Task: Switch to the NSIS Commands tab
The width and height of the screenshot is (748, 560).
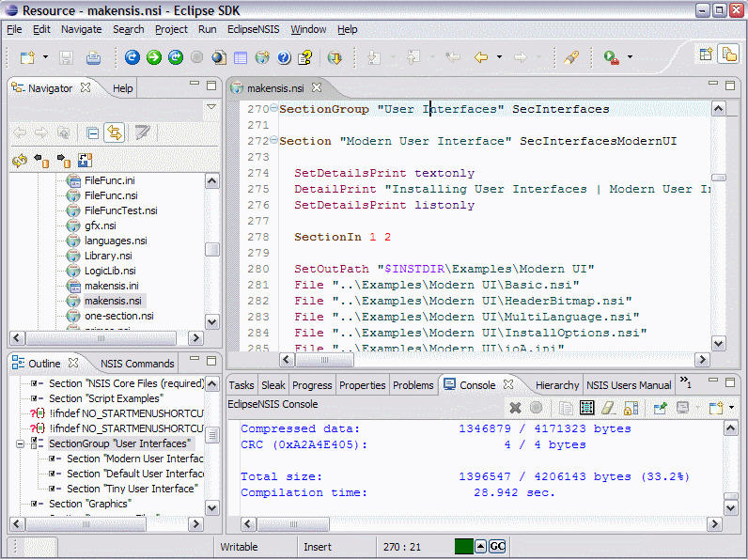Action: point(137,364)
